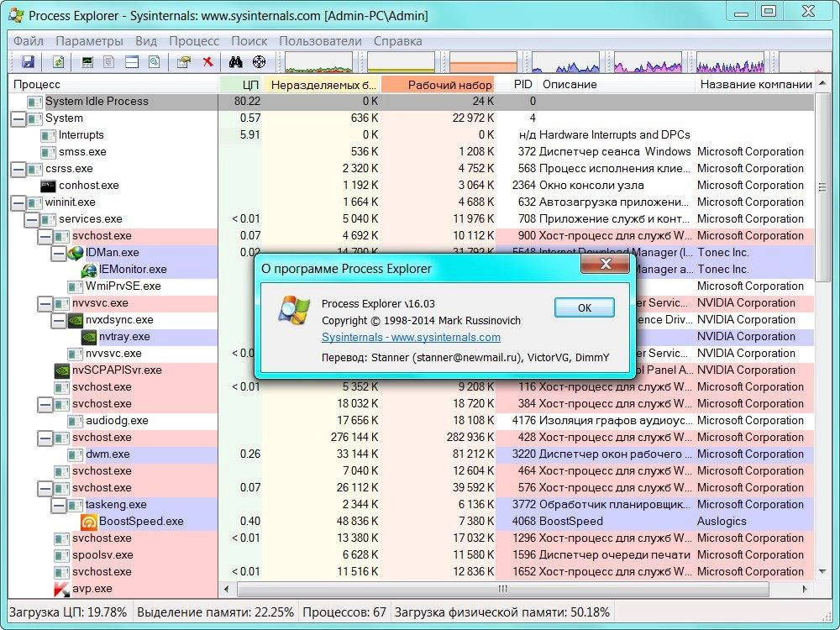Click the red X Kill Process icon
The width and height of the screenshot is (840, 630).
coord(207,62)
